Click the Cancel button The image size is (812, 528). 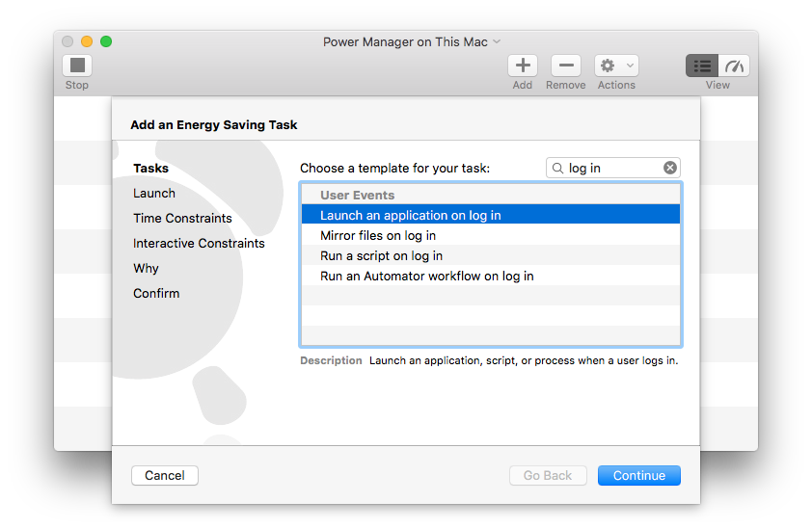point(165,475)
